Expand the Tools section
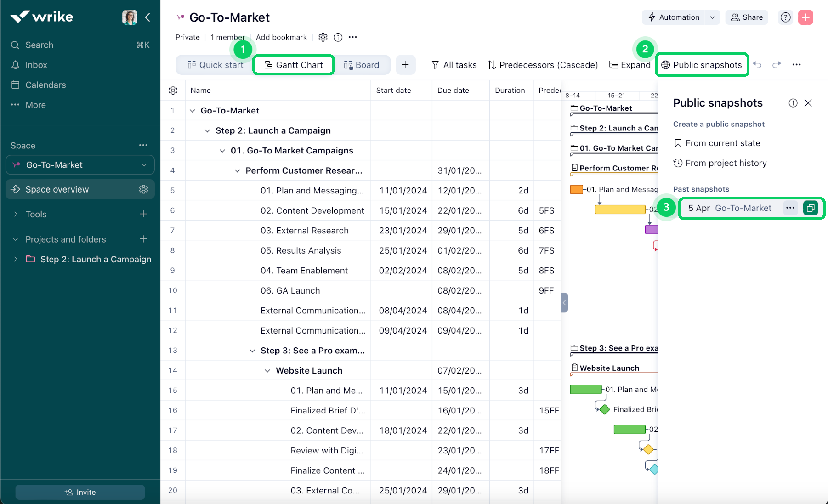 pyautogui.click(x=16, y=214)
